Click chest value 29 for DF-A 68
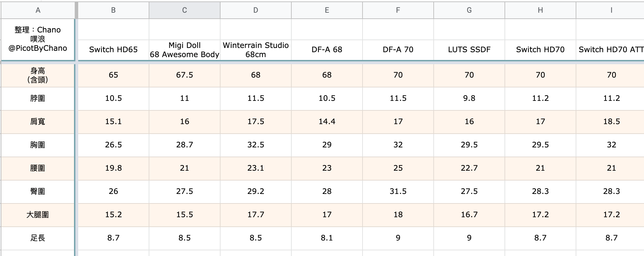This screenshot has height=256, width=644. pos(327,145)
